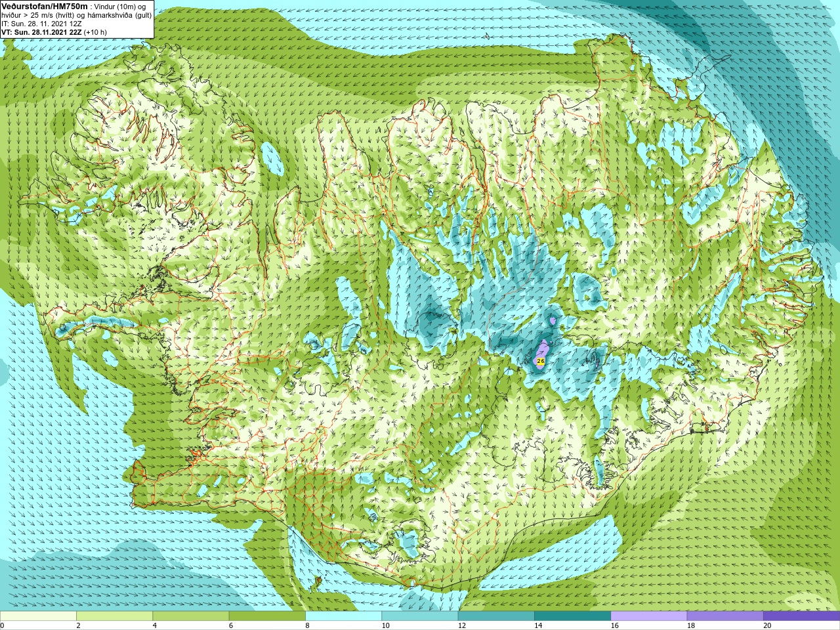Click the legend scale label 4
The image size is (840, 630).
pyautogui.click(x=155, y=625)
